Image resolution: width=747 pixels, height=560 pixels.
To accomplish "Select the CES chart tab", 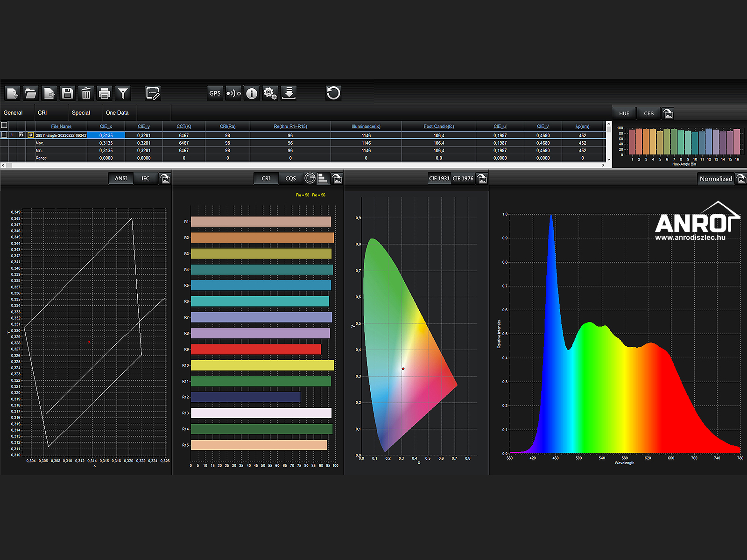I will pos(649,113).
